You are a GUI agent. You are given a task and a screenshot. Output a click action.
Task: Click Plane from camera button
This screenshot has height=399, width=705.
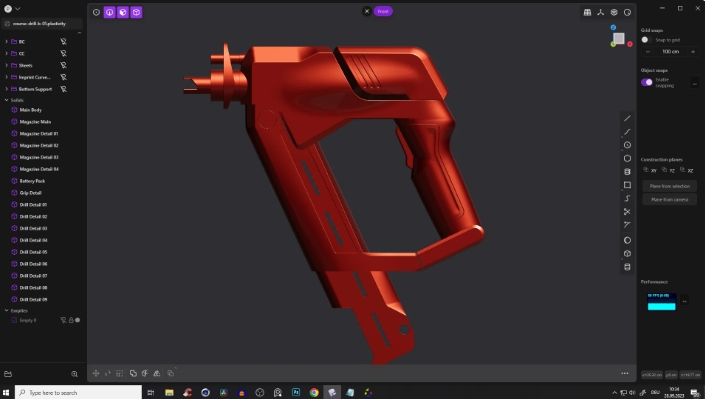tap(669, 199)
